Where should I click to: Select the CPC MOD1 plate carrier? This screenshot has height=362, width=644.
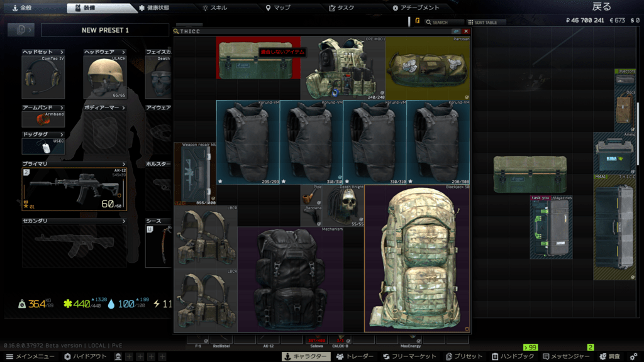coord(343,68)
